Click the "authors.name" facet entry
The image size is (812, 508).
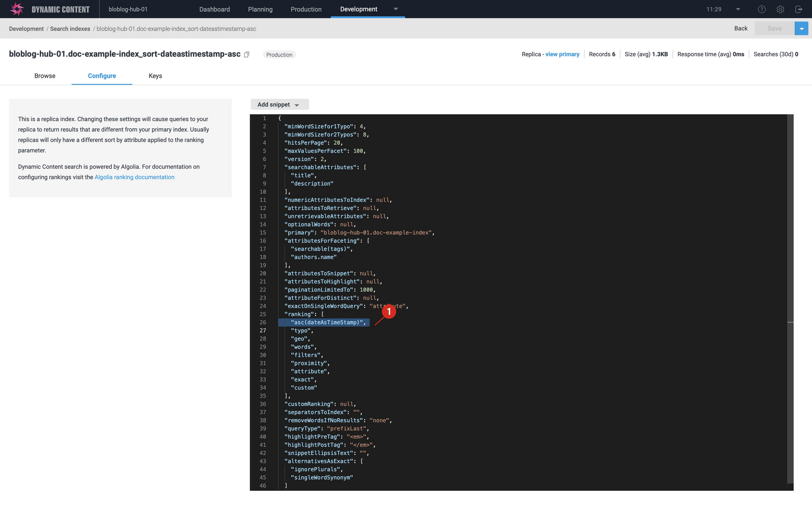(314, 257)
